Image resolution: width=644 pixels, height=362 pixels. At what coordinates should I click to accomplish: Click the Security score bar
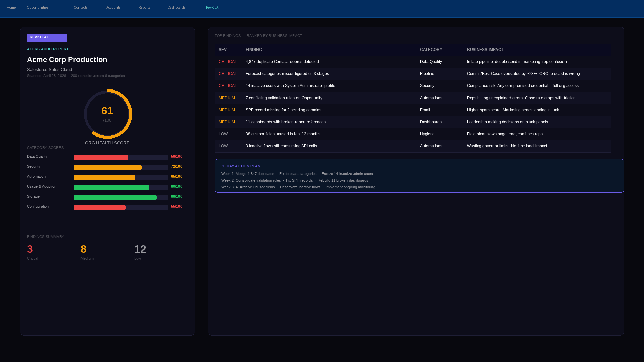click(x=121, y=168)
